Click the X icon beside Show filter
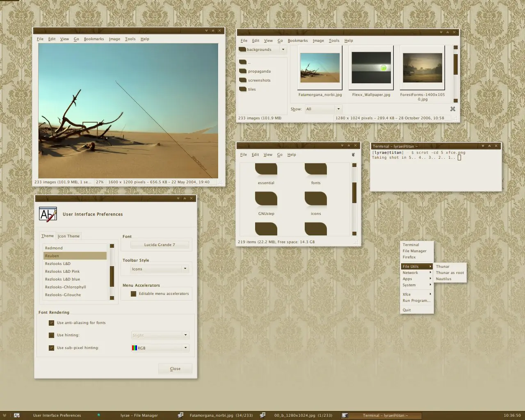 click(453, 109)
